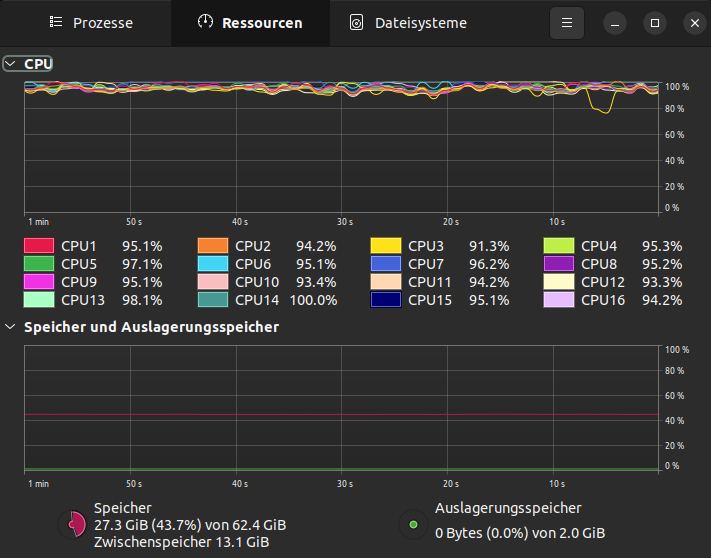Image resolution: width=711 pixels, height=558 pixels.
Task: Edit the CPU10 pink color swatch
Action: tap(213, 282)
